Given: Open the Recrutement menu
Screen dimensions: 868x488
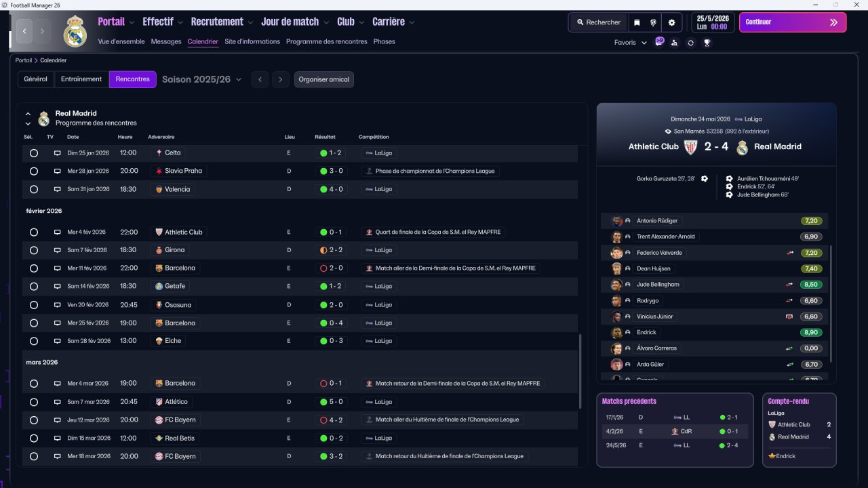Looking at the screenshot, I should coord(222,22).
